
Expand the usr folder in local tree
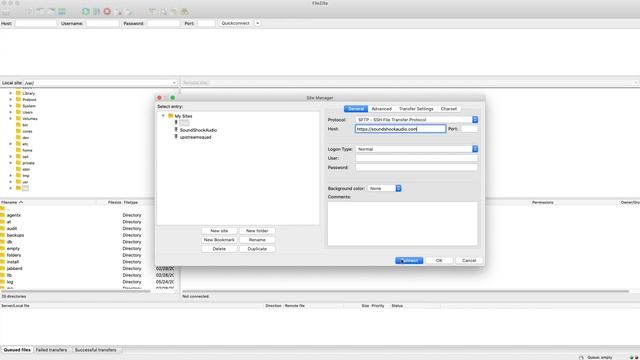coord(11,182)
